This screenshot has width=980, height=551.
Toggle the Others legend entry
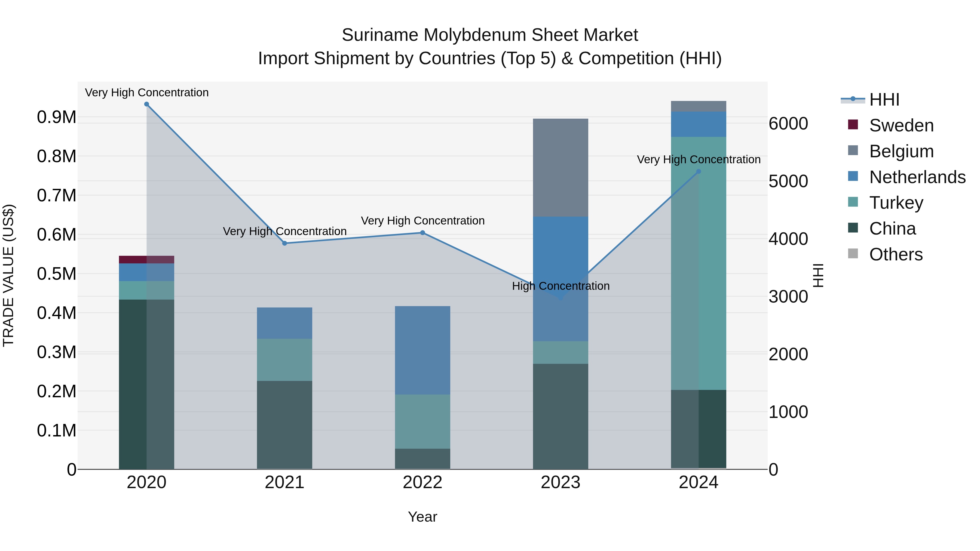pyautogui.click(x=885, y=254)
